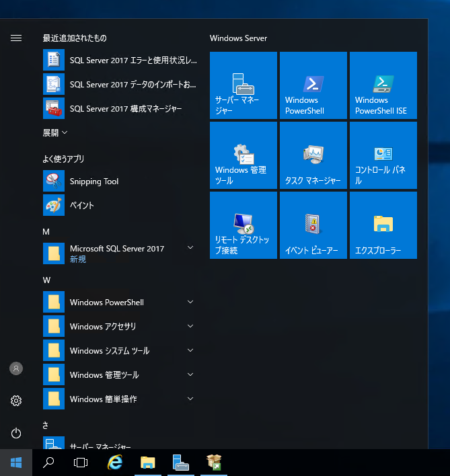
Task: Open SQL Server 2017 エラーと使用状況レポート icon
Action: (x=54, y=60)
